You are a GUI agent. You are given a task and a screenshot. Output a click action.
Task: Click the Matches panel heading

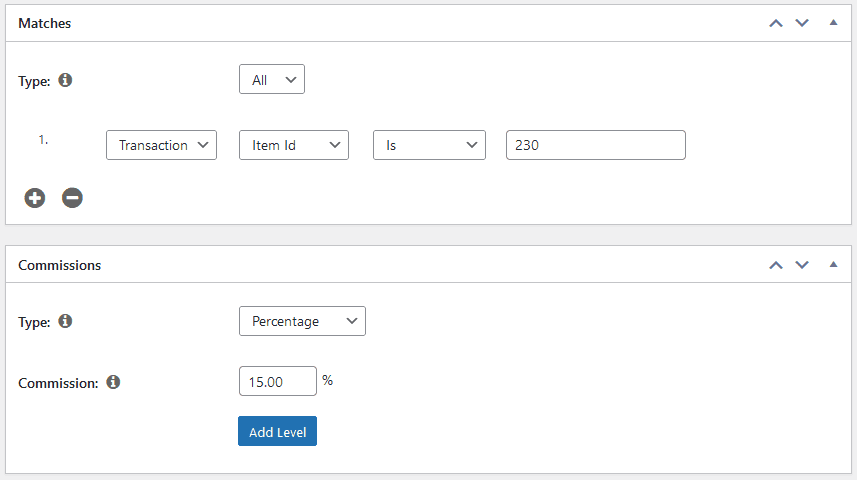pos(45,24)
